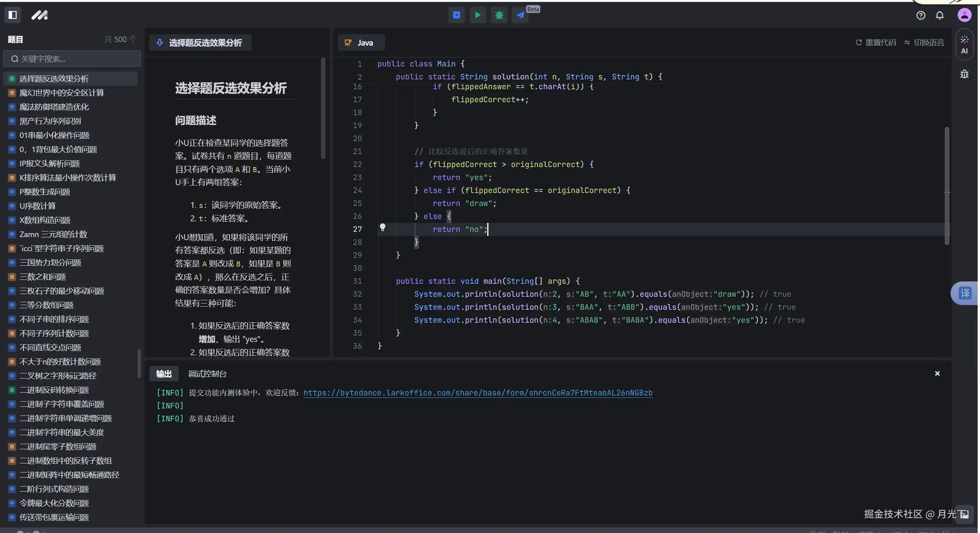Close the output panel with the X

pos(937,374)
